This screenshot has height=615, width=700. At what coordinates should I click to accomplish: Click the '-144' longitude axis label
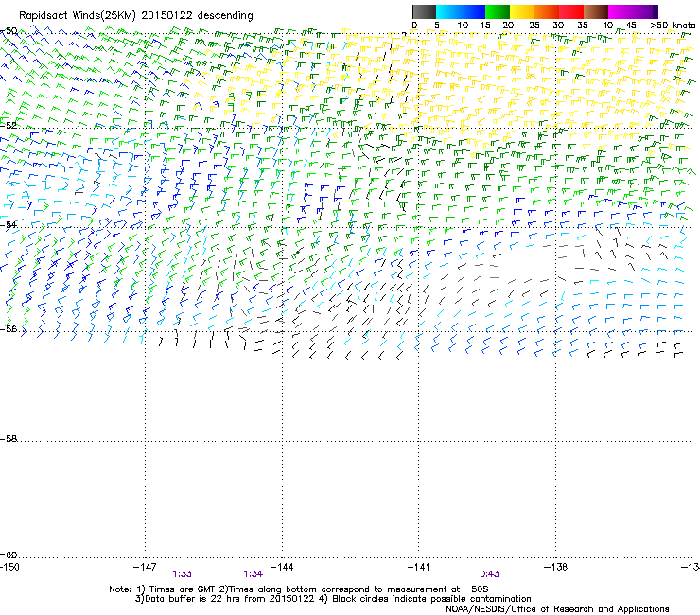click(x=282, y=567)
